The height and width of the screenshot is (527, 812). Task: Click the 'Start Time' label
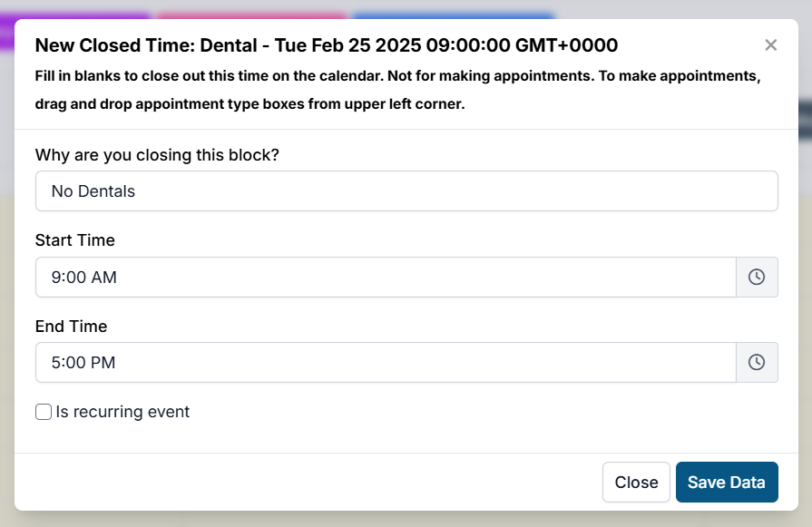75,240
